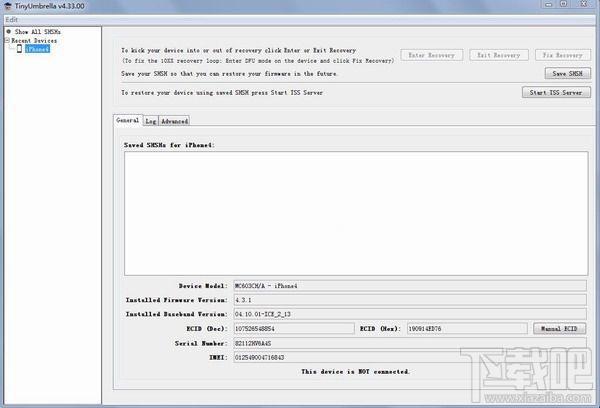600x408 pixels.
Task: Collapse the Recent Devices tree node
Action: 7,40
